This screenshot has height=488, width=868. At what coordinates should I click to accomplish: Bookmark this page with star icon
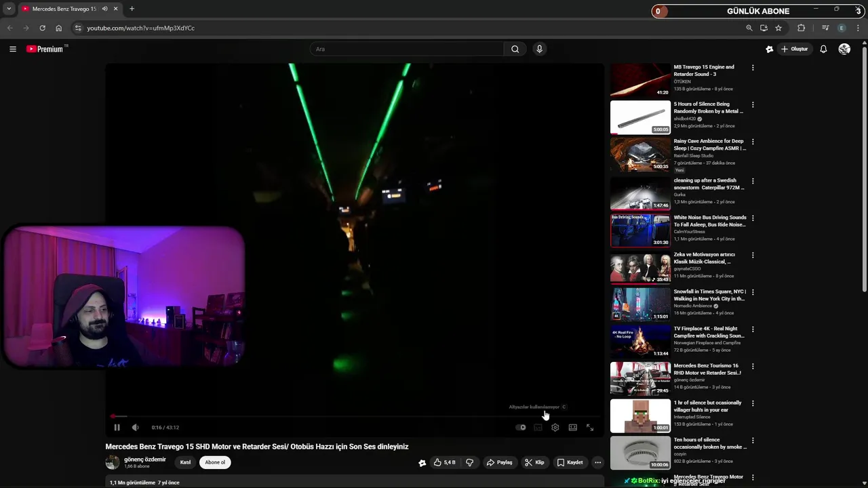click(x=778, y=28)
